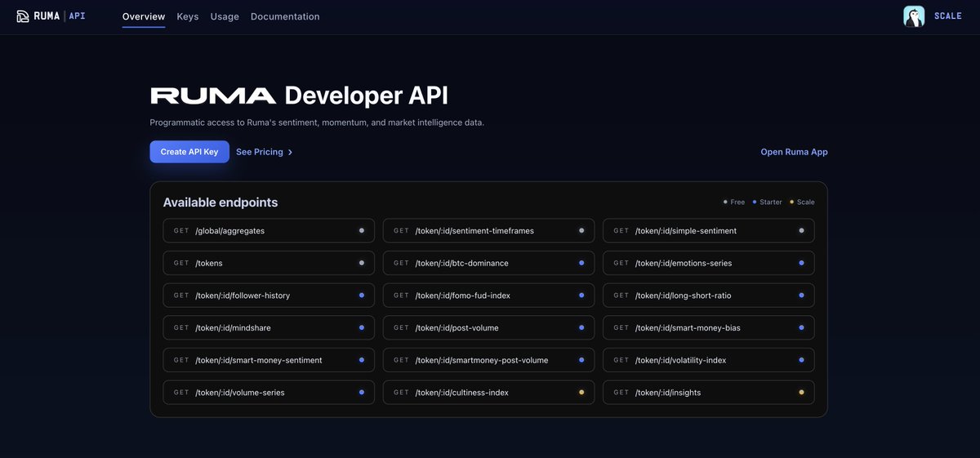The image size is (980, 458).
Task: Select the /token/:id/btc-dominance endpoint
Action: [488, 263]
